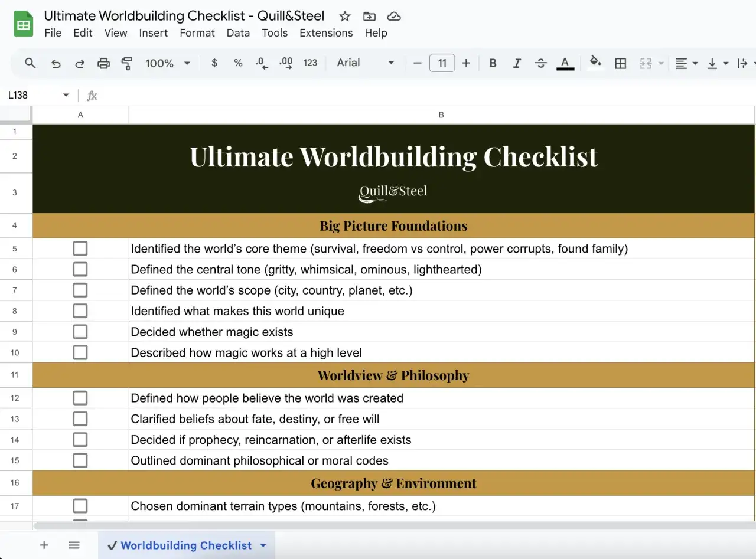Undo the last action
Image resolution: width=756 pixels, height=559 pixels.
(56, 63)
